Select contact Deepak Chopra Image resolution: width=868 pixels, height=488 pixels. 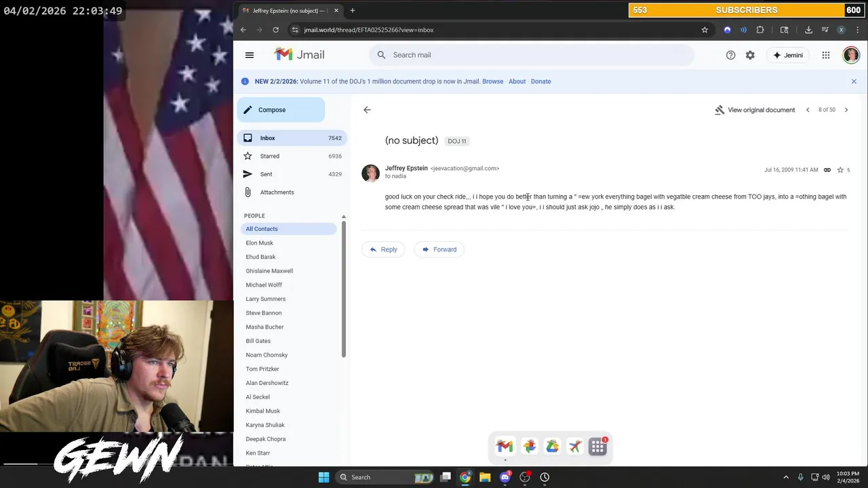[266, 439]
